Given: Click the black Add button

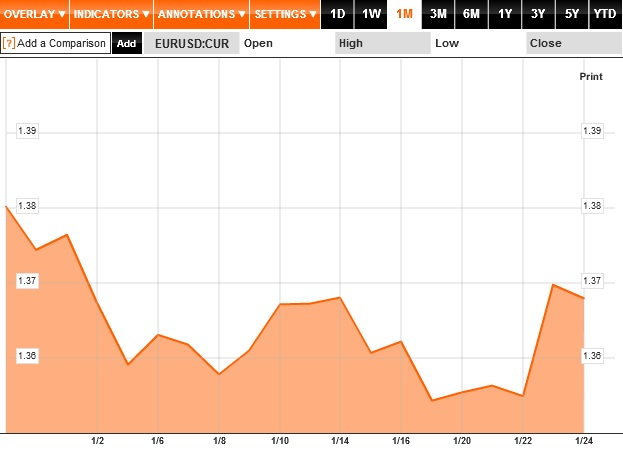Looking at the screenshot, I should pyautogui.click(x=127, y=43).
